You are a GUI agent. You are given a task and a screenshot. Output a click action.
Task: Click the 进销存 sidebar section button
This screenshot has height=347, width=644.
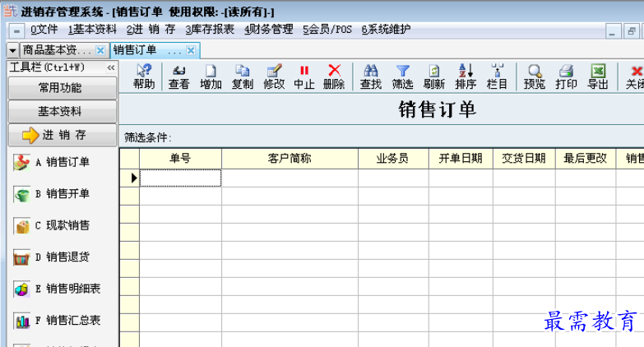click(62, 135)
